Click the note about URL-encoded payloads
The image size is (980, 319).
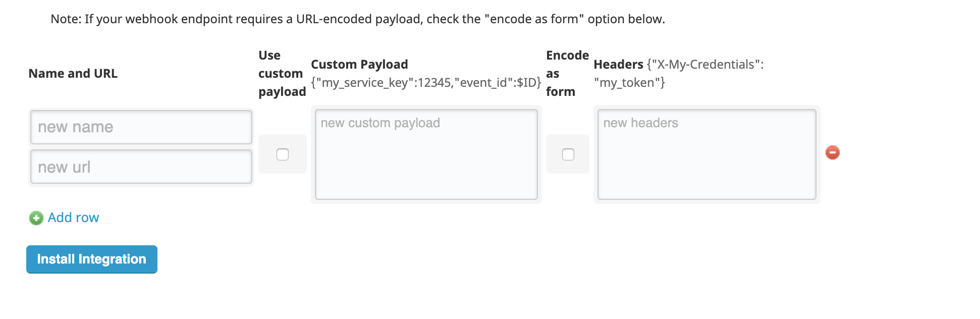[x=358, y=19]
